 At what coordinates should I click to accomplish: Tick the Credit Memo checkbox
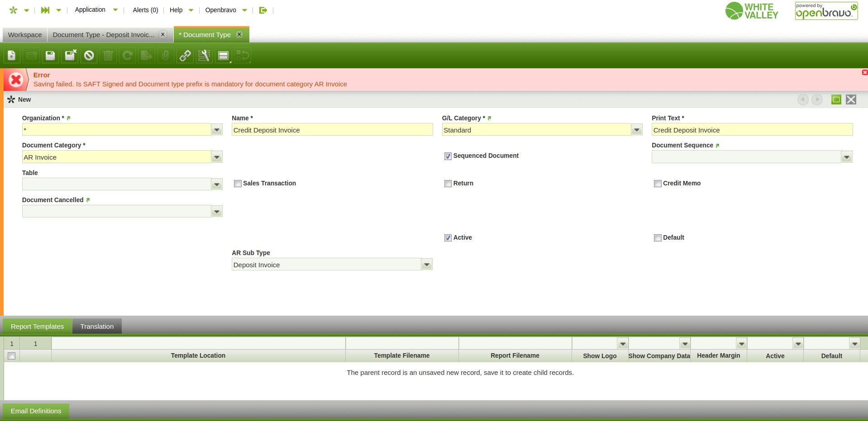658,184
